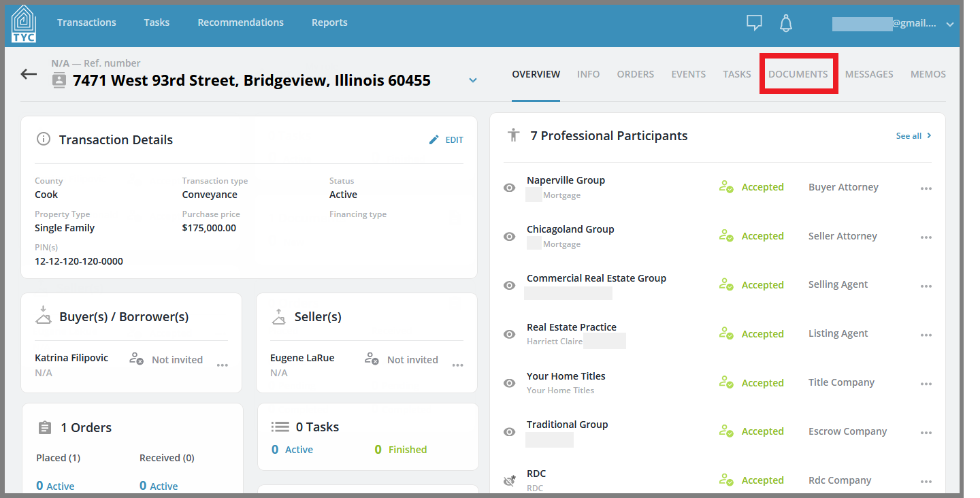Open the chat messages icon
Image resolution: width=980 pixels, height=498 pixels.
(x=754, y=23)
